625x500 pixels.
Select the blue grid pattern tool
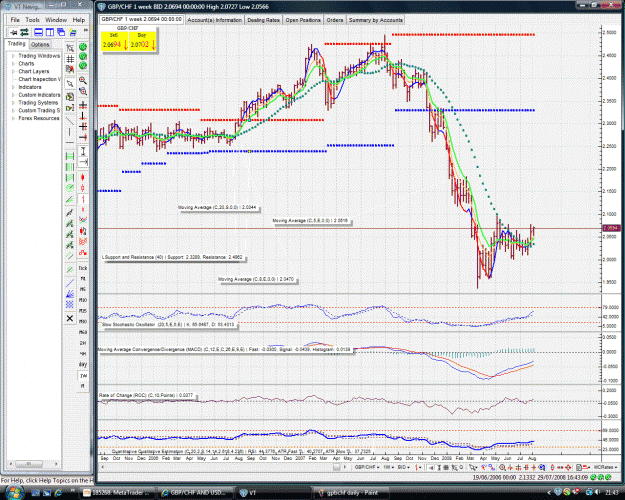(x=70, y=305)
